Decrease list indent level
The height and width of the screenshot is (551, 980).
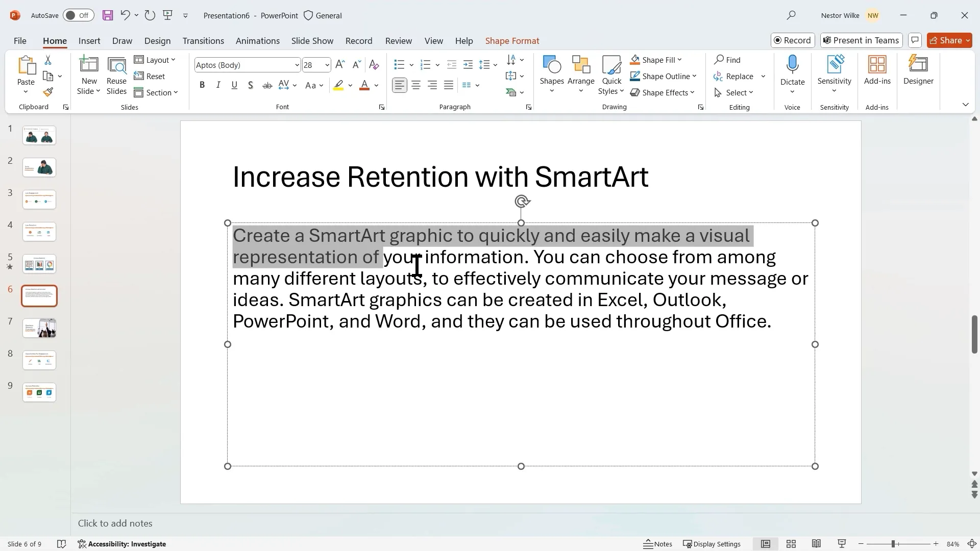[452, 65]
